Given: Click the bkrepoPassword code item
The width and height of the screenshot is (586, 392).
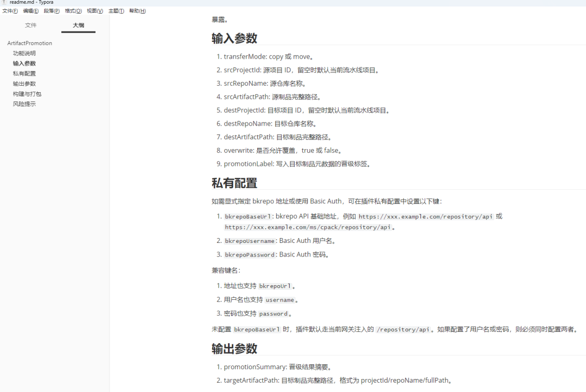Looking at the screenshot, I should click(x=249, y=255).
